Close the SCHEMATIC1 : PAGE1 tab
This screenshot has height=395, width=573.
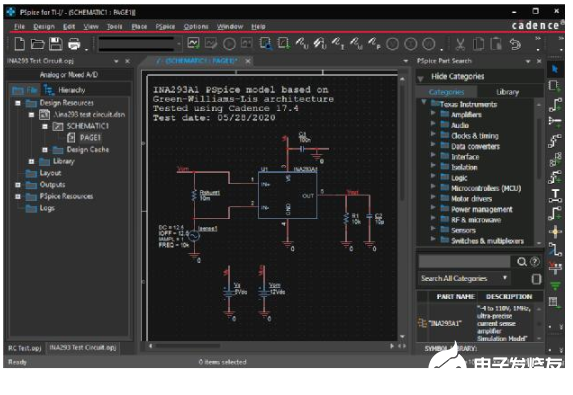pos(248,61)
